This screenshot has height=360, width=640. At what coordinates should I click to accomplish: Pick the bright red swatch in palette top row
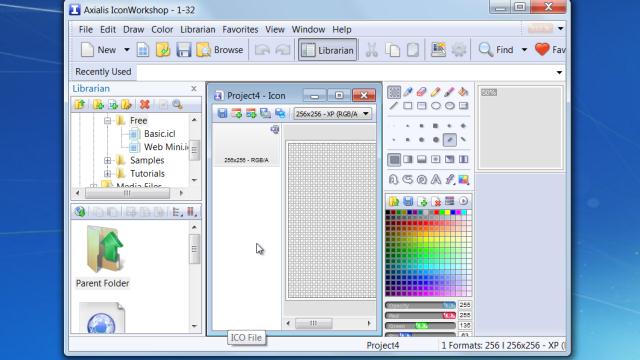point(437,213)
